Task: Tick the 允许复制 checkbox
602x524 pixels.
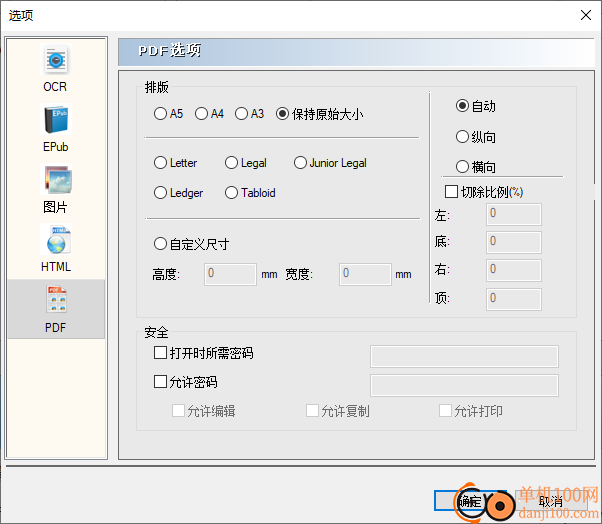Action: (312, 410)
